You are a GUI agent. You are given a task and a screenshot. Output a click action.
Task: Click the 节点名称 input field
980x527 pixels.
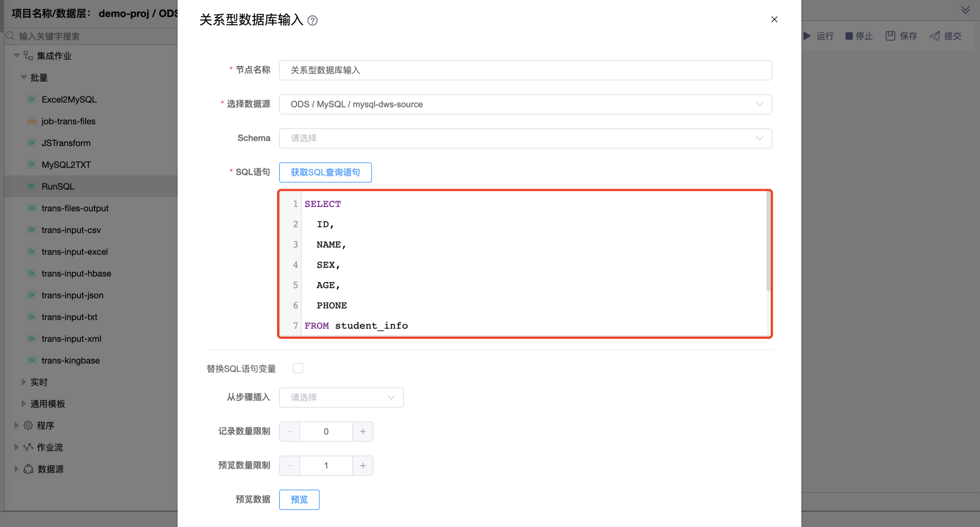[x=525, y=70]
